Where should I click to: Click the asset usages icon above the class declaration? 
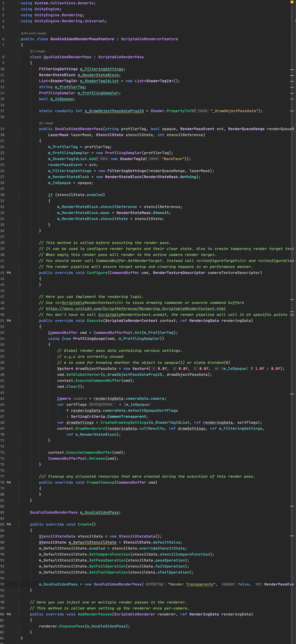22,33
